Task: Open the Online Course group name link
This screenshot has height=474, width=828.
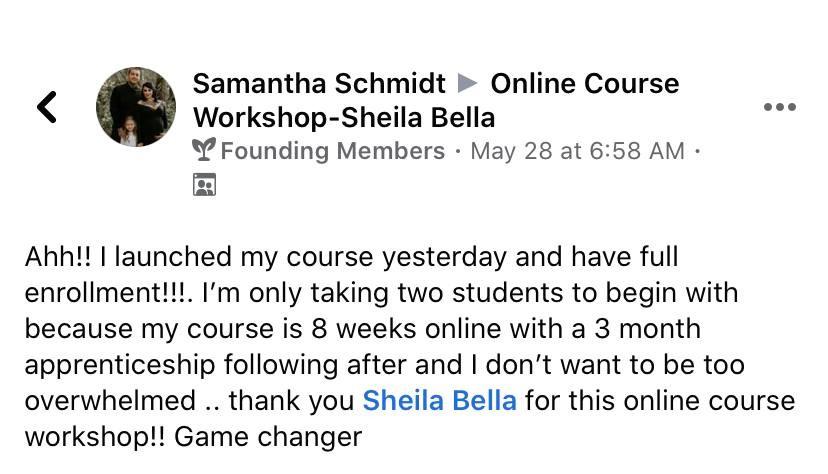Action: 585,83
